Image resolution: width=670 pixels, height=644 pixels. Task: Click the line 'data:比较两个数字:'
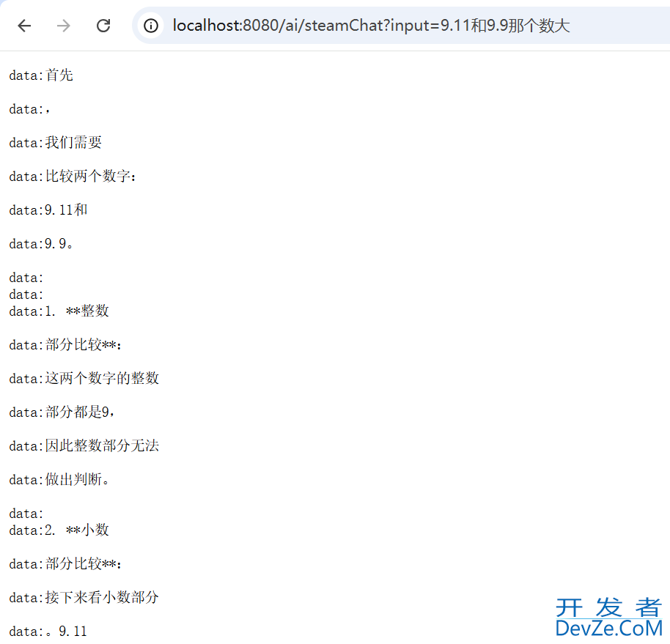coord(73,176)
